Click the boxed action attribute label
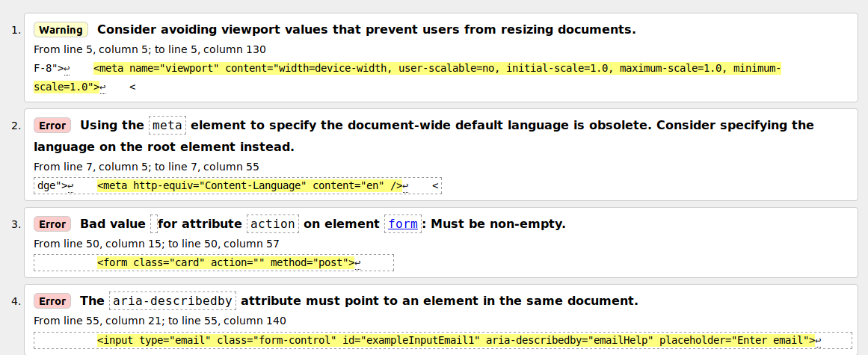The image size is (868, 355). point(273,223)
